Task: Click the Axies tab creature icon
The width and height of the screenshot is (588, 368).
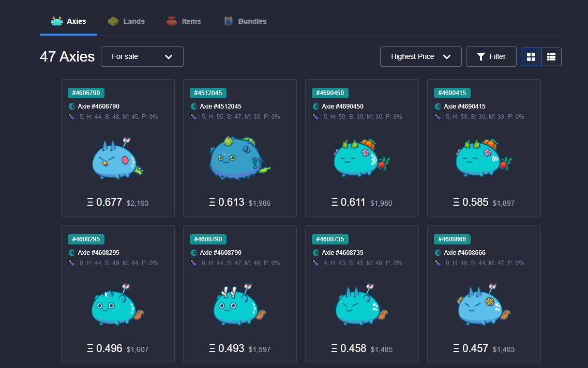Action: coord(56,21)
